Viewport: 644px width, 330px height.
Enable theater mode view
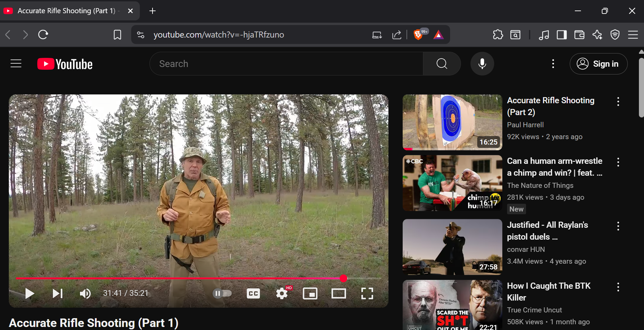[x=339, y=293]
